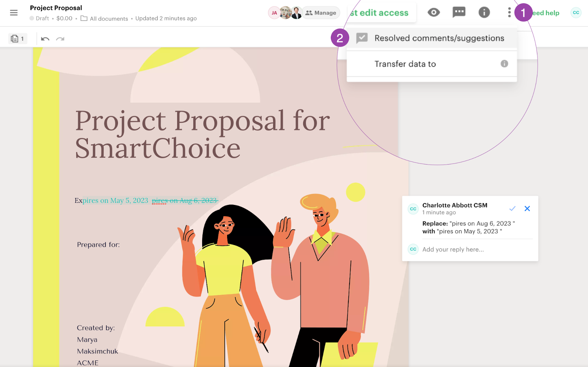Click the Need help link
Screen dimensions: 588x367
(546, 13)
